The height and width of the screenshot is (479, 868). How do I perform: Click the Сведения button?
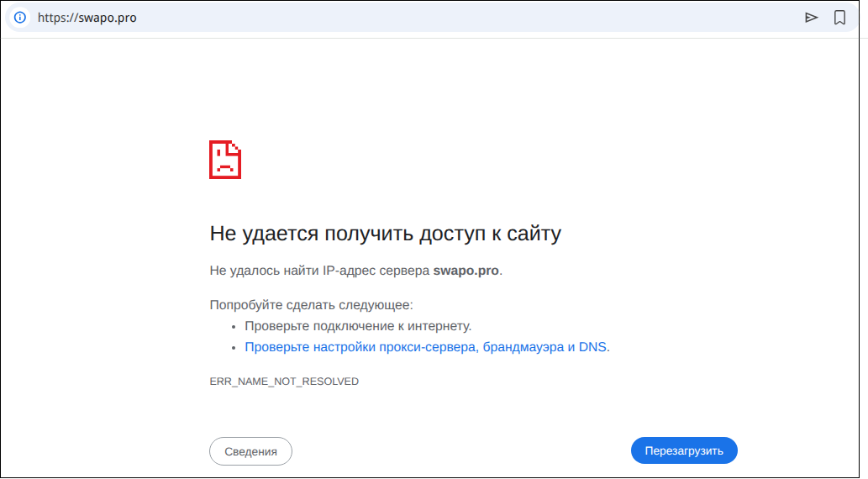pyautogui.click(x=250, y=451)
